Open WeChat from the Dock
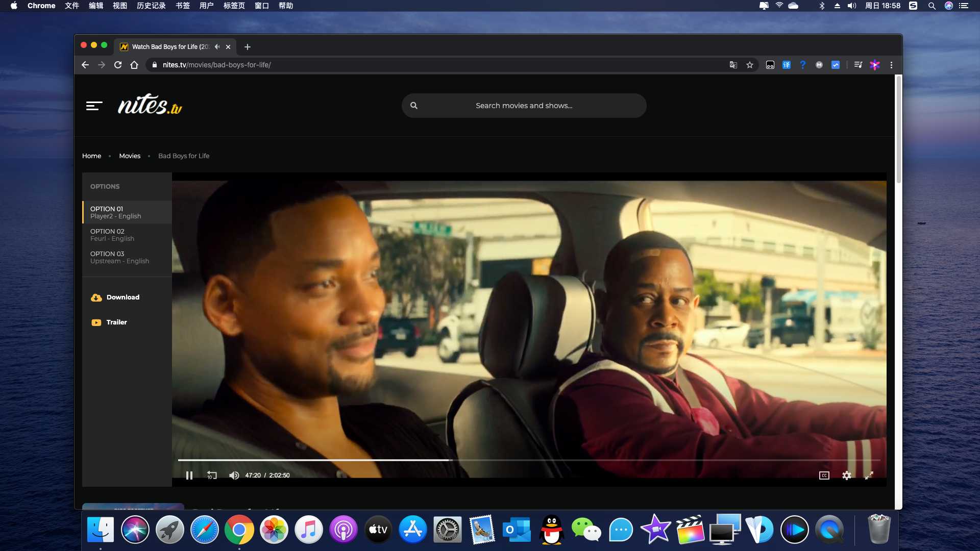980x551 pixels. pos(586,530)
